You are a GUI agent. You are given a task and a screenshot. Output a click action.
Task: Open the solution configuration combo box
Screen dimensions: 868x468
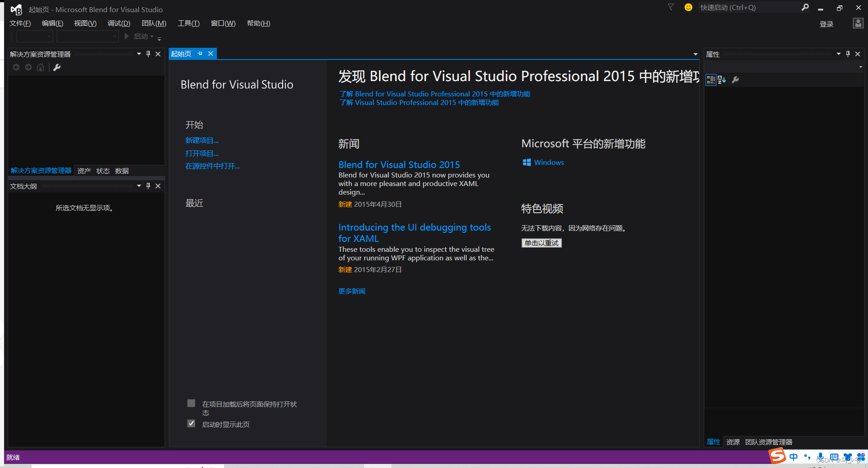[35, 36]
